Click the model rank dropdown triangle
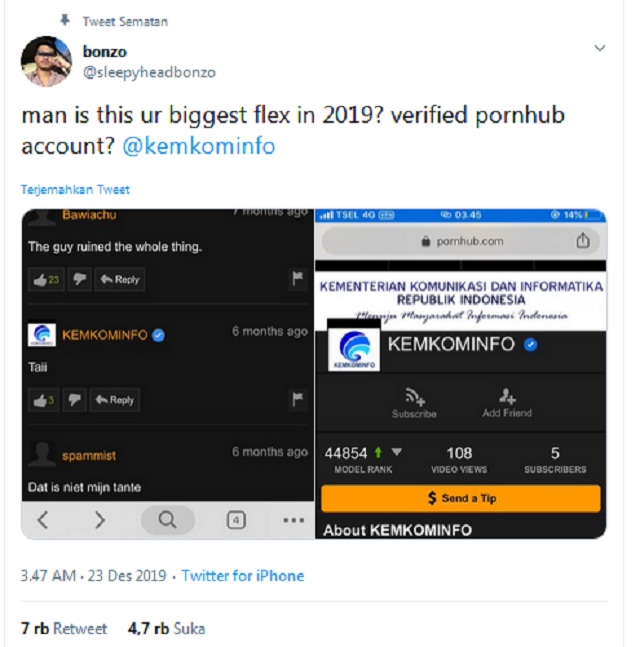Viewport: 640px width, 647px height. 397,452
